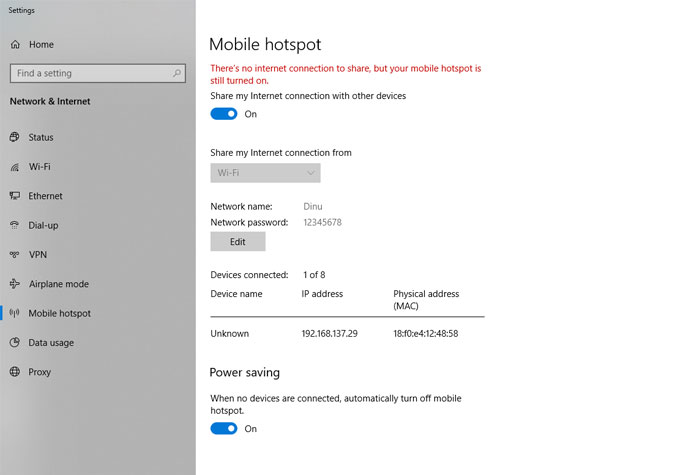Click the Dial-up phone icon

coord(15,225)
